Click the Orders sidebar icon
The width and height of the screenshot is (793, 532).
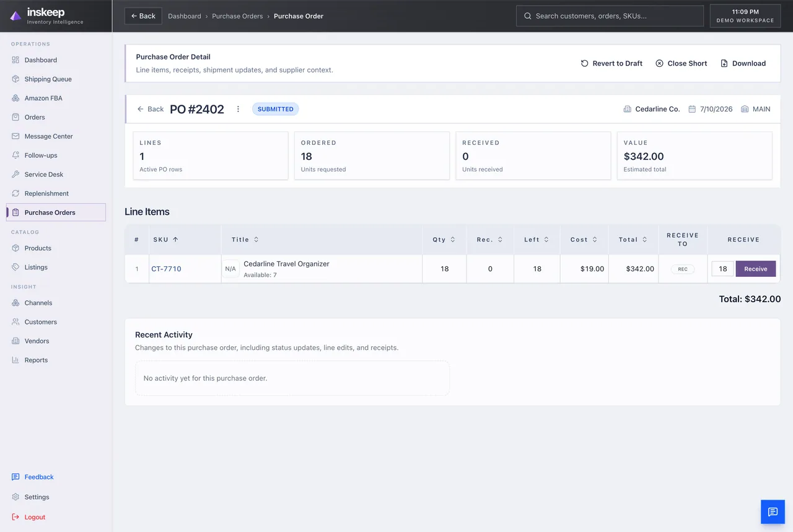coord(15,117)
